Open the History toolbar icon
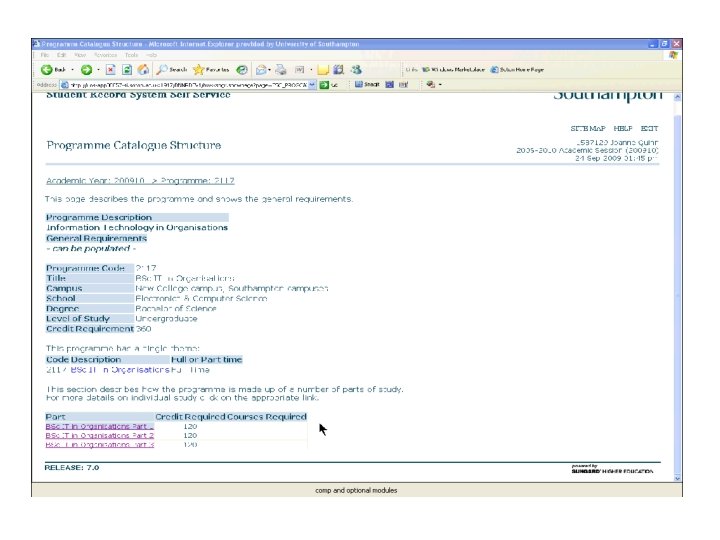This screenshot has height=540, width=720. point(242,70)
